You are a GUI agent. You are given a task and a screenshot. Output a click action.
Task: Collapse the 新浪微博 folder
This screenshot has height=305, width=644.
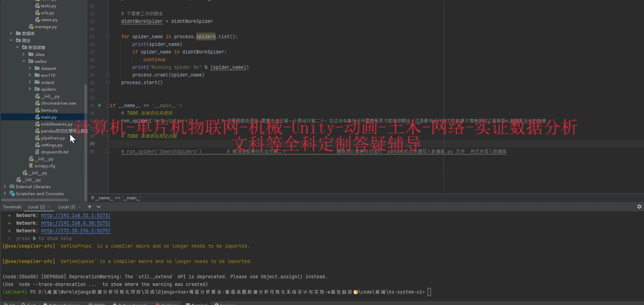click(17, 47)
